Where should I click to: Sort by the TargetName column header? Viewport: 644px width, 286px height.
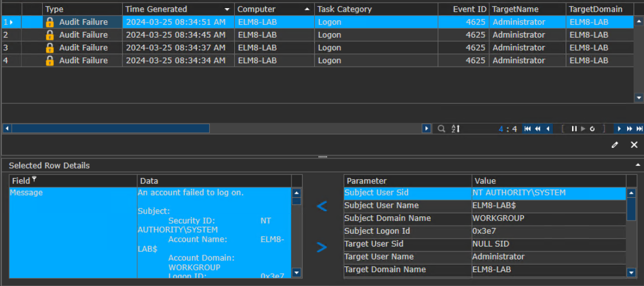(527, 9)
